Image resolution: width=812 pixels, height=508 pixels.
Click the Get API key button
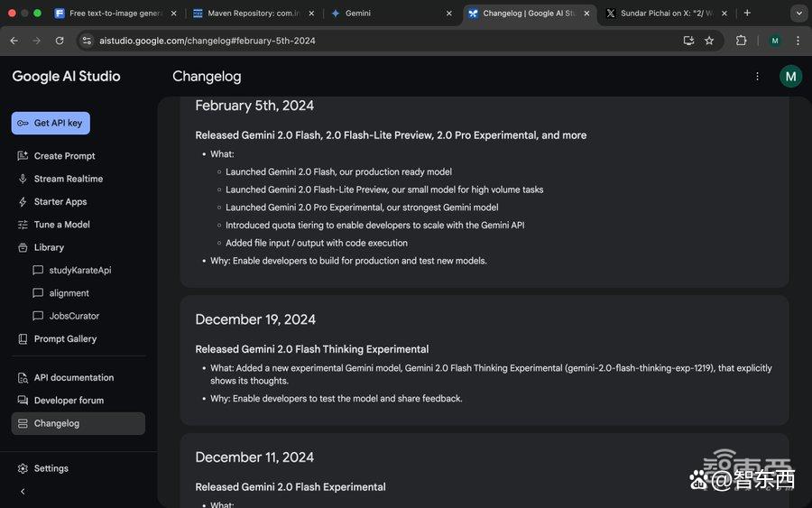coord(51,124)
